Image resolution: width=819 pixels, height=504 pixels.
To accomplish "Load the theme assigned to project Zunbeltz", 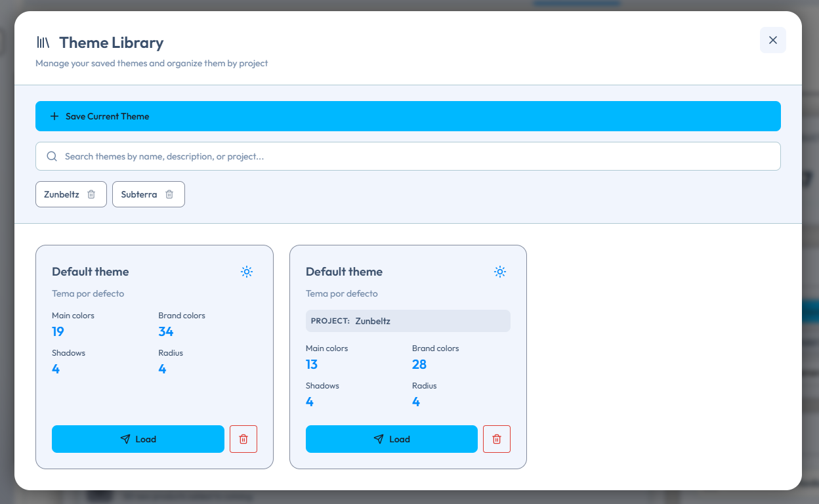I will [391, 439].
